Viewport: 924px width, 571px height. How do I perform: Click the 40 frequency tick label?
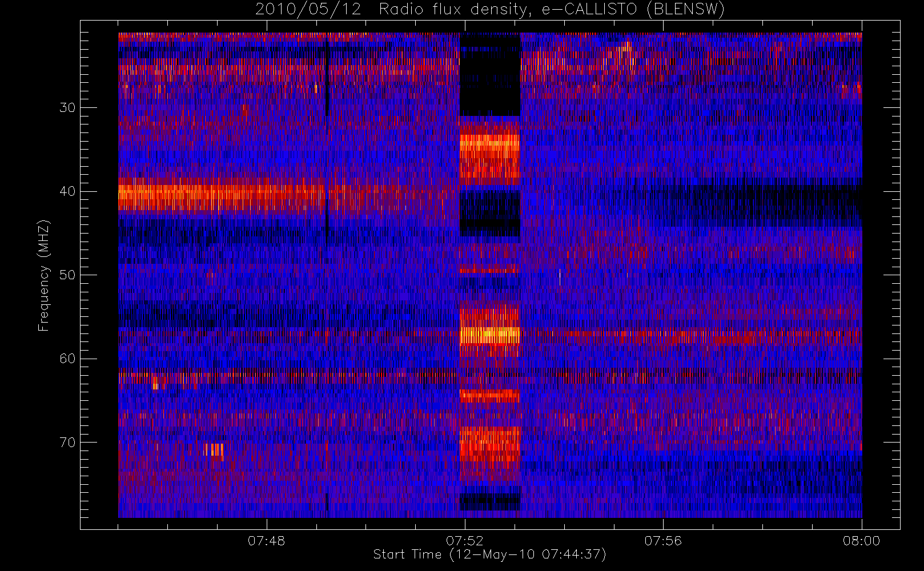67,191
